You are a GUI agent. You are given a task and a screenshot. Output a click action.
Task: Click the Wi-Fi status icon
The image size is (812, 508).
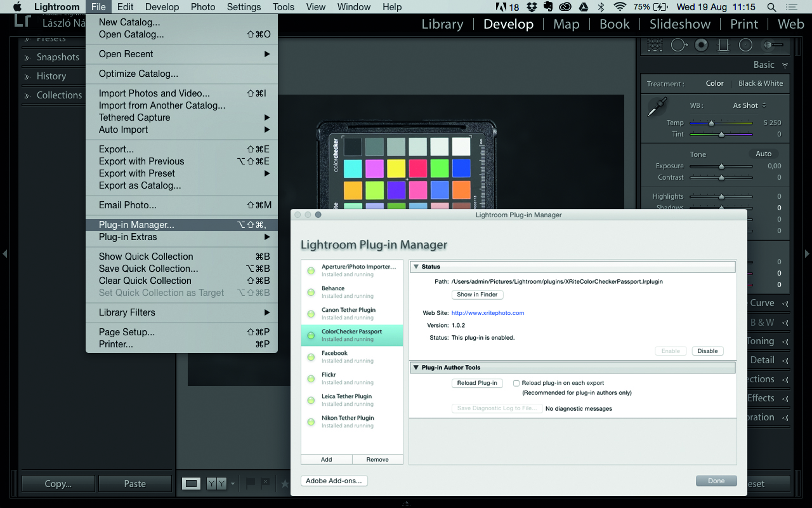pyautogui.click(x=620, y=7)
